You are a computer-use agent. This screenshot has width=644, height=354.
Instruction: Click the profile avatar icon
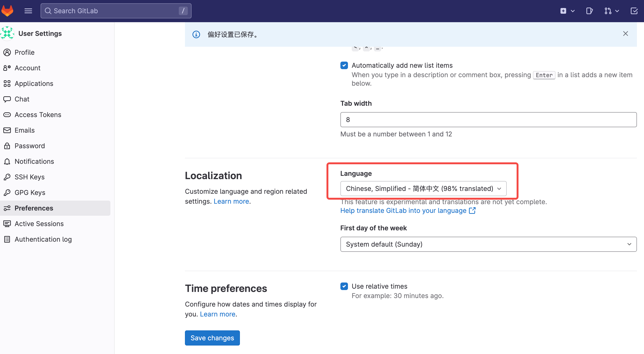(7, 33)
